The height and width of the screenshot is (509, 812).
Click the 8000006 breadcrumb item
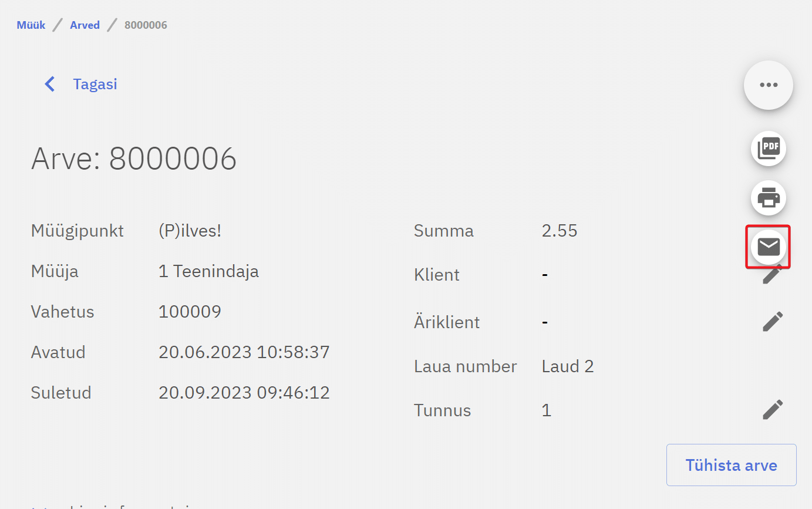coord(146,25)
